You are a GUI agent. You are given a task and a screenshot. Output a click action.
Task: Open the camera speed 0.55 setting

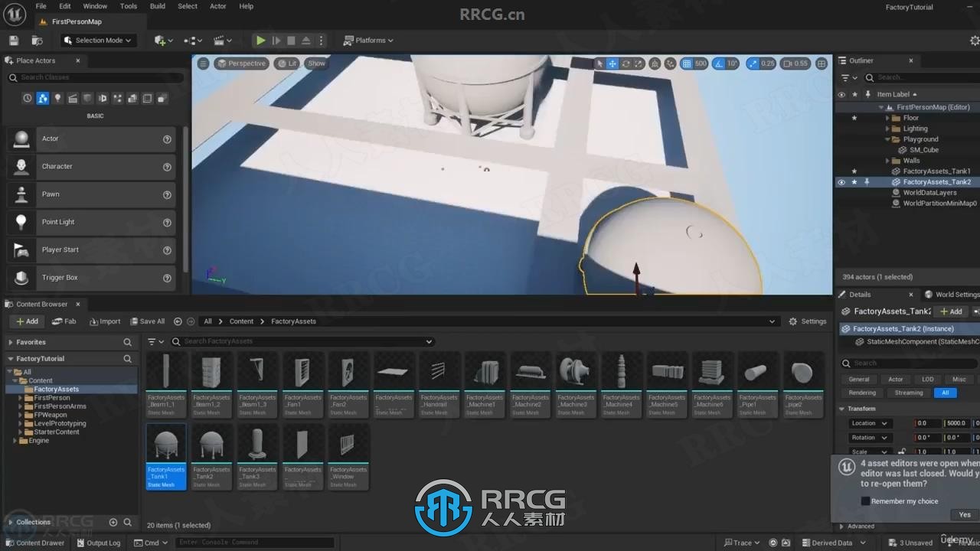tap(795, 64)
